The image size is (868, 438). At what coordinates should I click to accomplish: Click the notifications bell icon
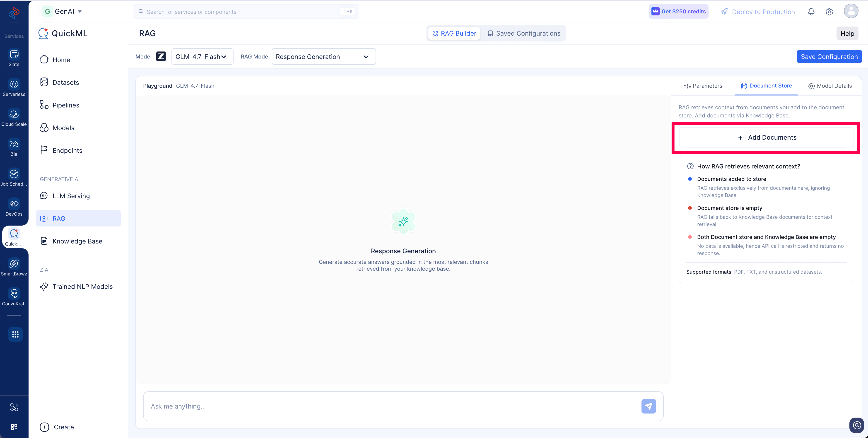pyautogui.click(x=811, y=12)
